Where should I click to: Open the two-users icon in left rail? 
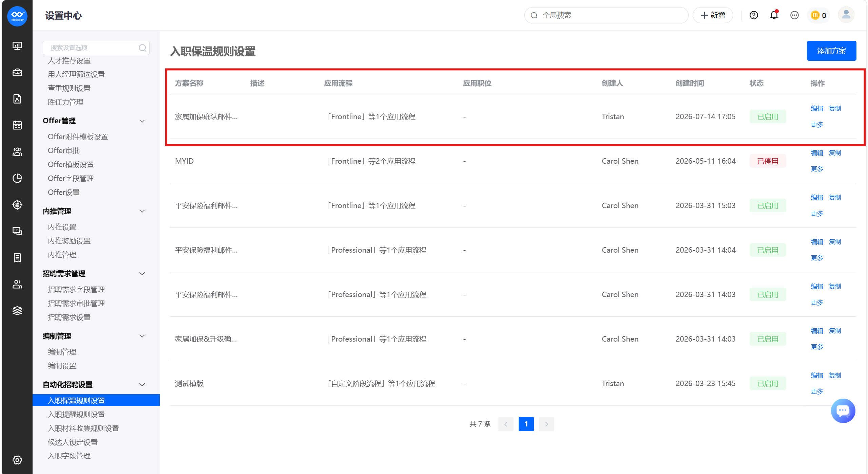tap(17, 284)
